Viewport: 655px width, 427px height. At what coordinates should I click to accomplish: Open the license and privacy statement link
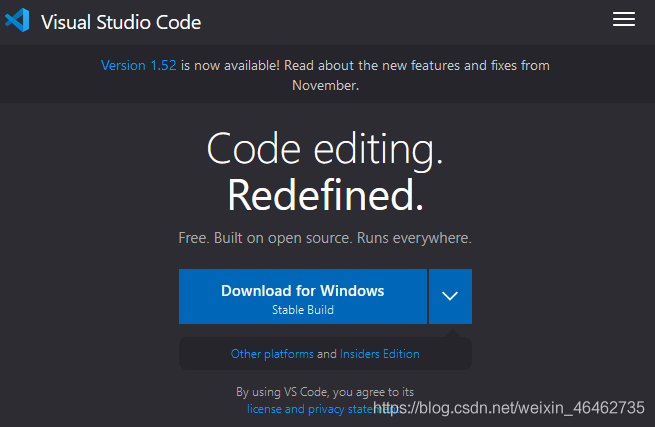click(x=322, y=409)
